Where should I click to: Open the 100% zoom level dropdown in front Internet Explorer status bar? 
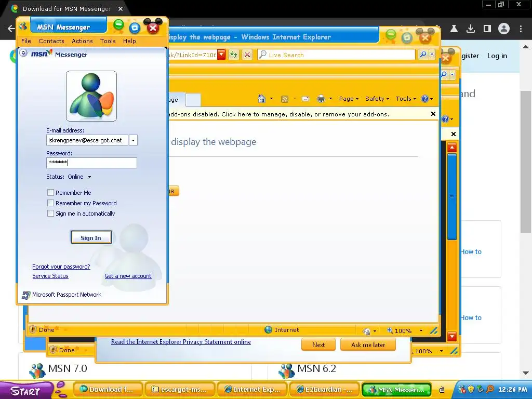421,330
